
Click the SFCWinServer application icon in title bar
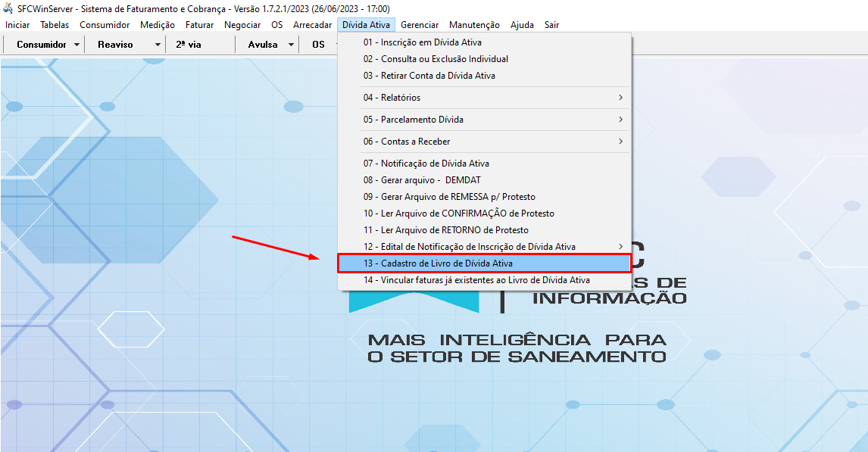click(8, 8)
